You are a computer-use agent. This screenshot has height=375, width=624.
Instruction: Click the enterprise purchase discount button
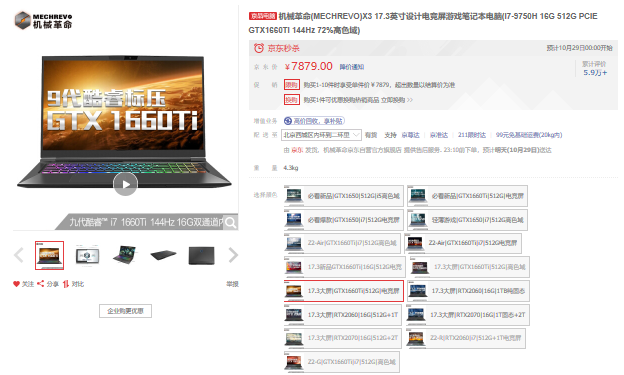tap(125, 311)
